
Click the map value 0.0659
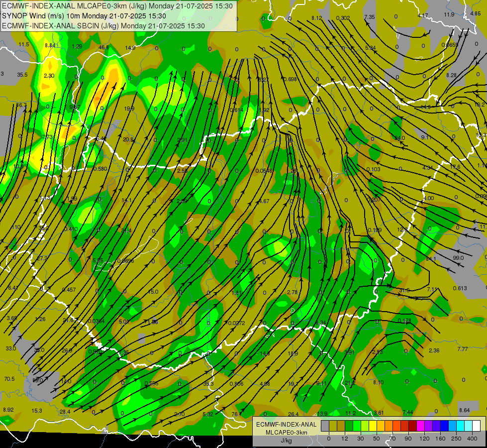click(x=450, y=45)
